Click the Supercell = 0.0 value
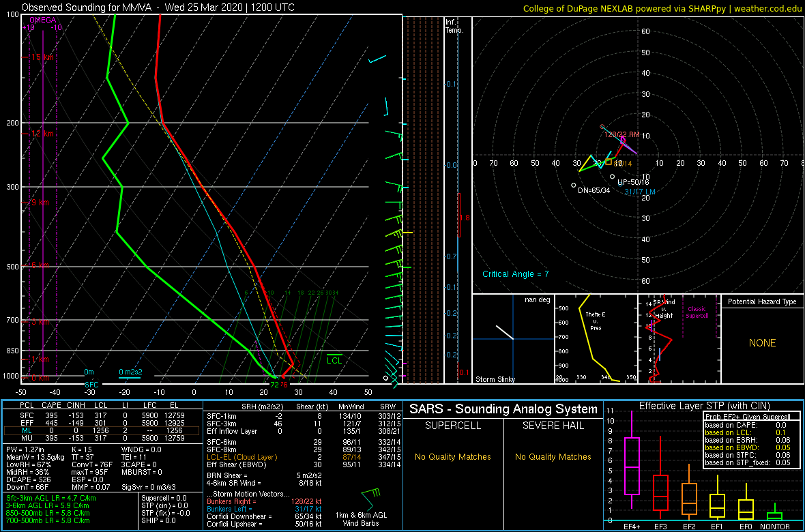 pyautogui.click(x=164, y=498)
